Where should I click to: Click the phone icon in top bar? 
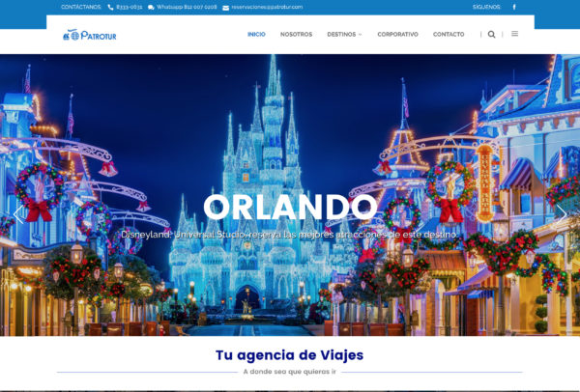[110, 8]
